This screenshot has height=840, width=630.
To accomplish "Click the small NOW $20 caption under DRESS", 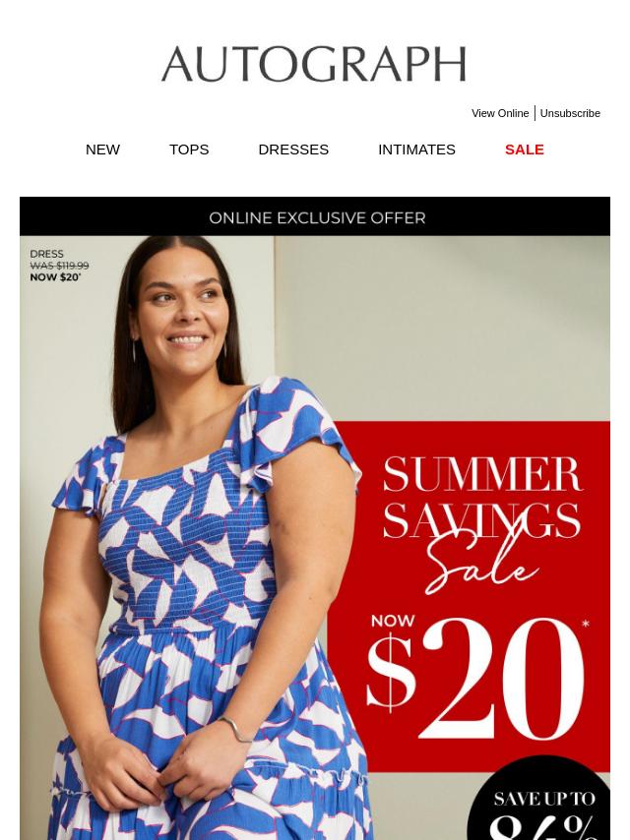I will [x=55, y=277].
